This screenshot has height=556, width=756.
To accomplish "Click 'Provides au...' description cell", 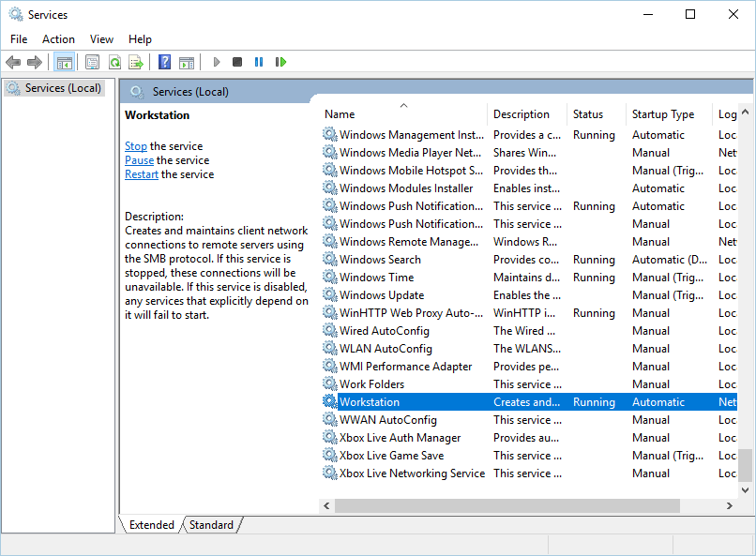I will click(x=525, y=438).
